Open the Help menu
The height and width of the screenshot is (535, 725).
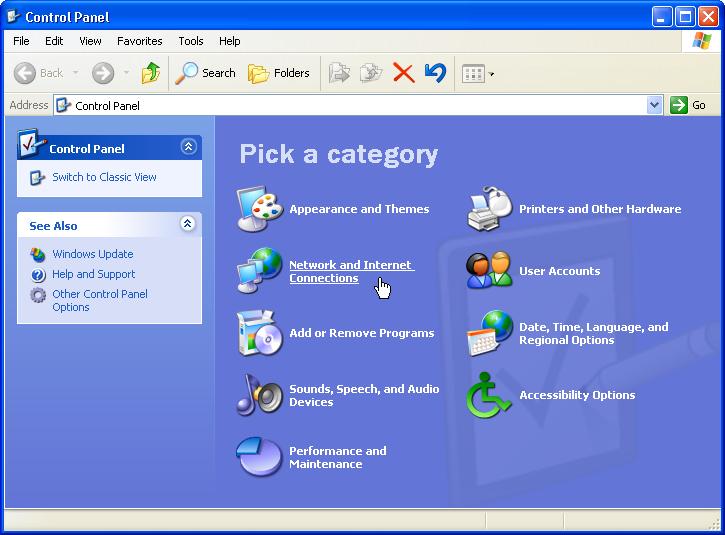229,41
